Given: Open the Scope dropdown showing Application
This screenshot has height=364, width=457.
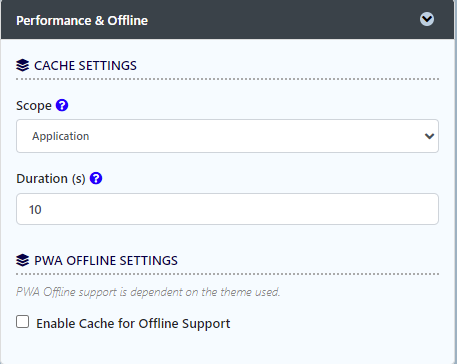Looking at the screenshot, I should 227,136.
